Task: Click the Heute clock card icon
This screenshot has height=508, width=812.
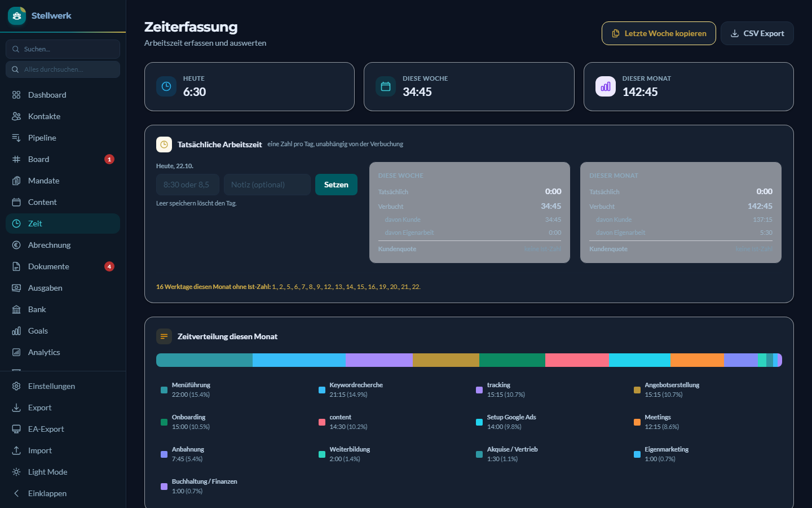Action: 166,86
